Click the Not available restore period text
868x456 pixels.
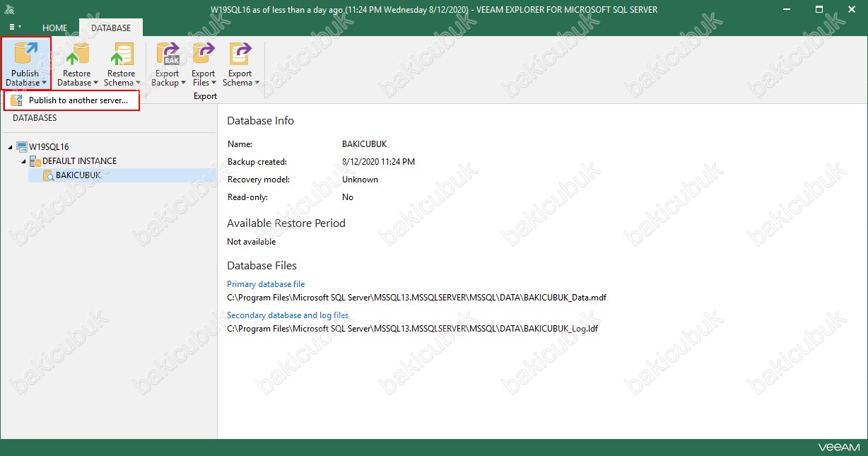pyautogui.click(x=252, y=242)
